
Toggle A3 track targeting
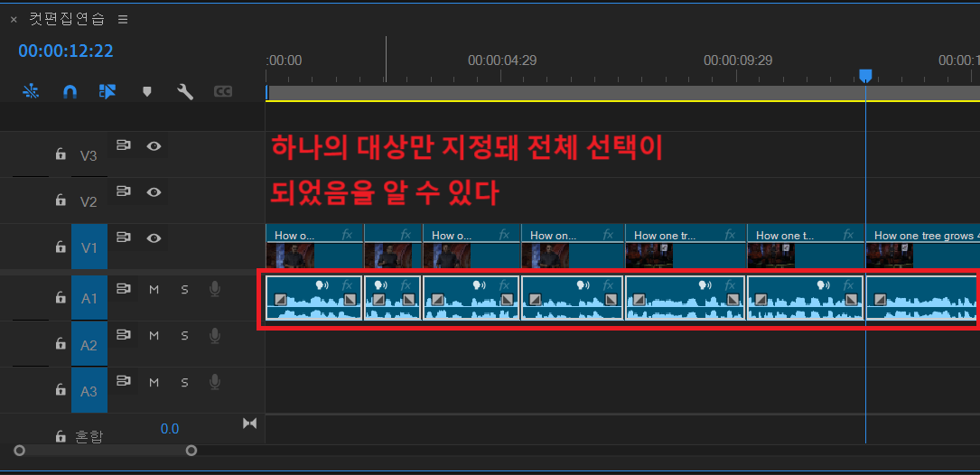pos(89,391)
